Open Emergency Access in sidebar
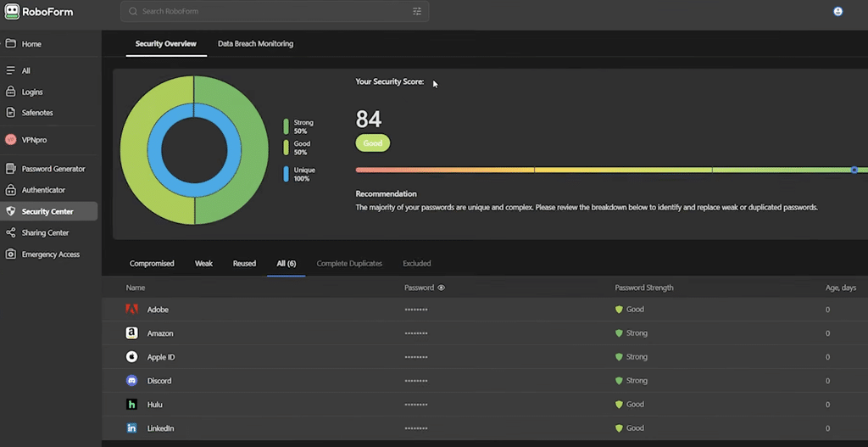 (x=50, y=254)
